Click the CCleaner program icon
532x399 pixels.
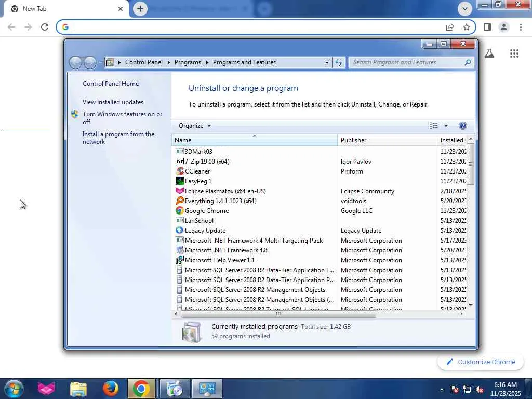[179, 171]
